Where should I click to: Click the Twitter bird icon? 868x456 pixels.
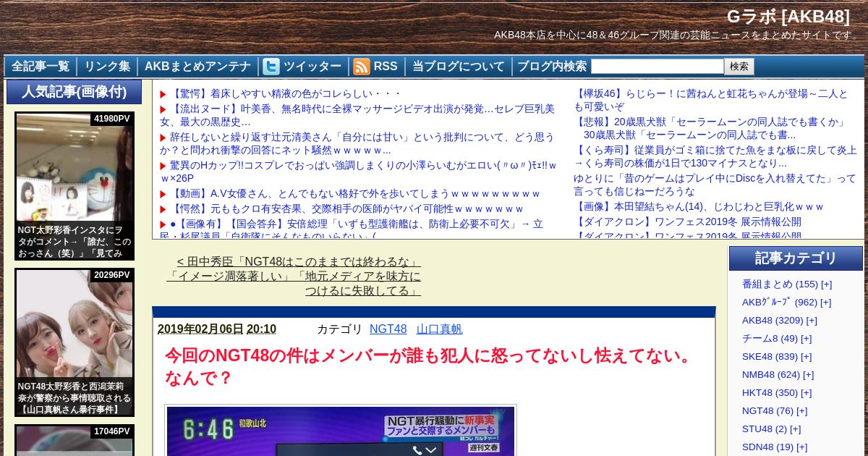click(x=271, y=67)
